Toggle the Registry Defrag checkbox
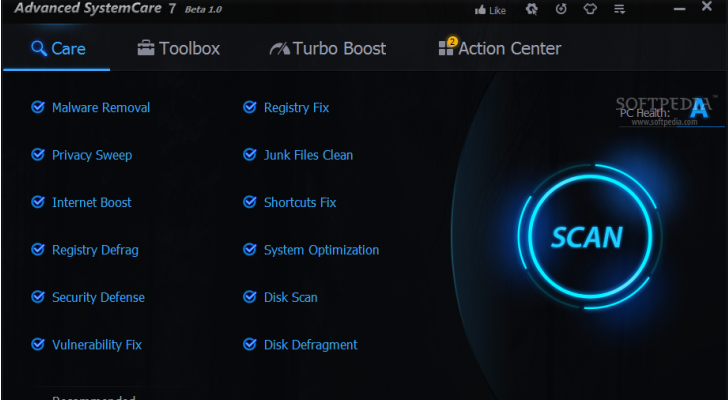Image resolution: width=728 pixels, height=400 pixels. (x=38, y=250)
